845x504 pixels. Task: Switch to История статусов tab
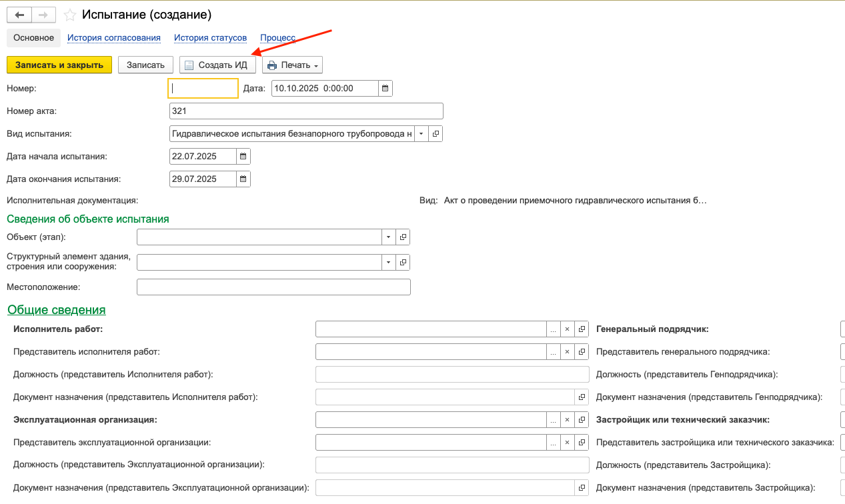pos(210,38)
